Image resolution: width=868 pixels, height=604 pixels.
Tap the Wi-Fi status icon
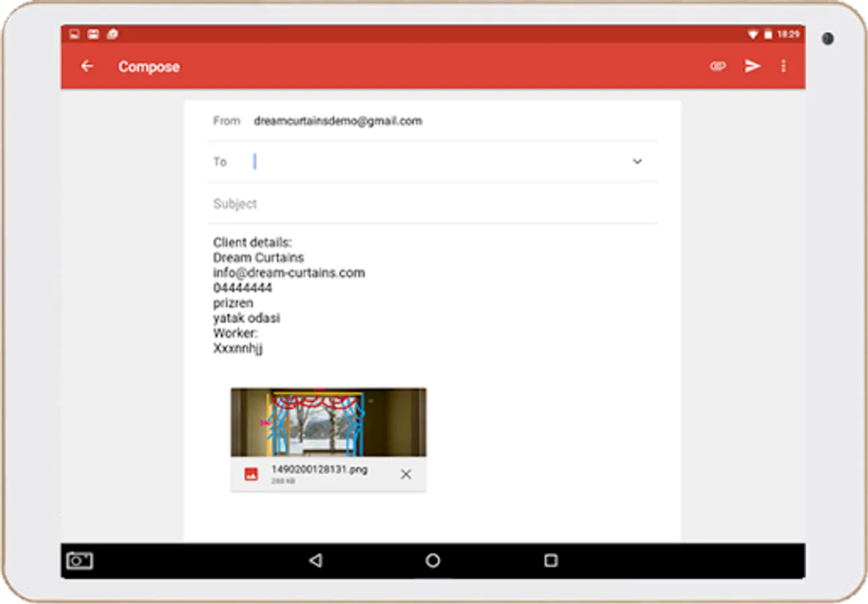pos(753,34)
